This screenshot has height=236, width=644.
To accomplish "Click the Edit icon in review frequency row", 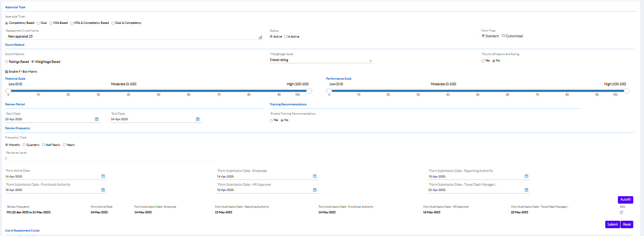I will click(621, 213).
